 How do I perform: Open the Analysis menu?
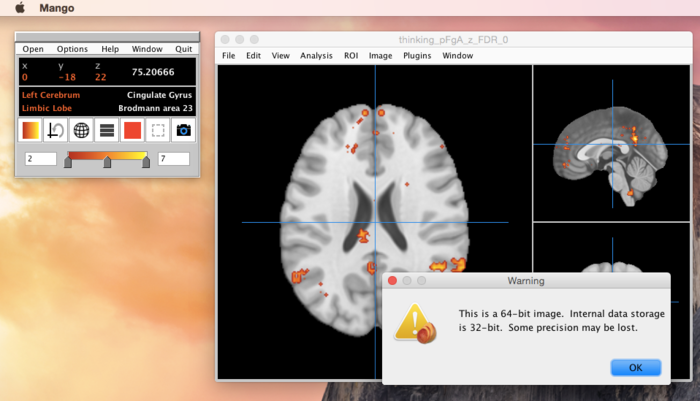tap(316, 56)
